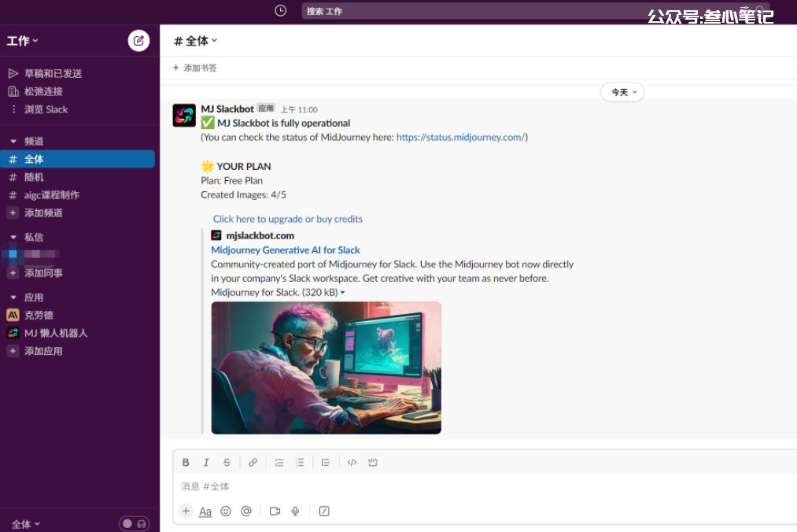Image resolution: width=797 pixels, height=532 pixels.
Task: Compose a new message with pencil icon
Action: [x=138, y=41]
